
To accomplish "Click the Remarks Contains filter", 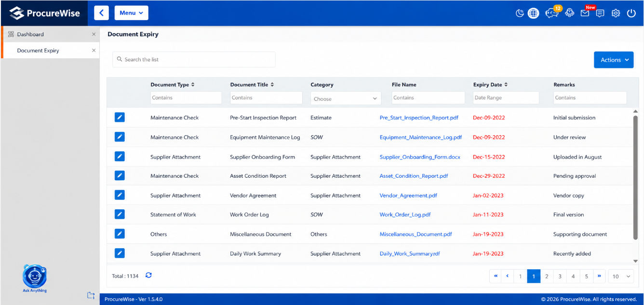I will point(590,97).
